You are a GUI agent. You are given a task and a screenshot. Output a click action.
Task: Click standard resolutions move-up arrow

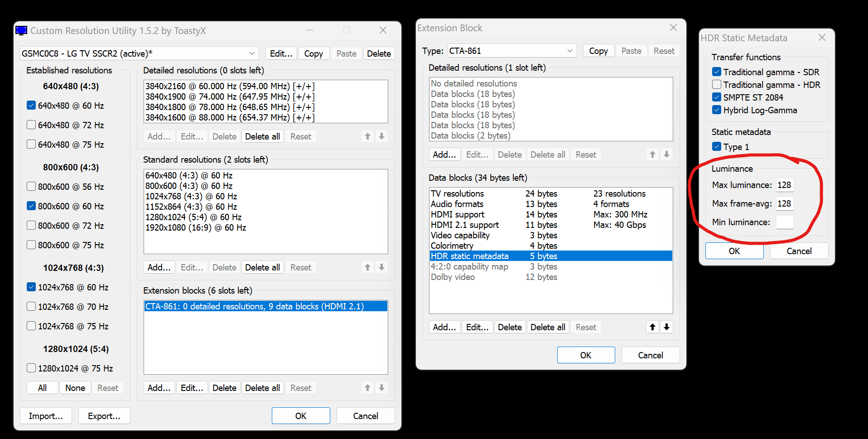click(x=368, y=267)
